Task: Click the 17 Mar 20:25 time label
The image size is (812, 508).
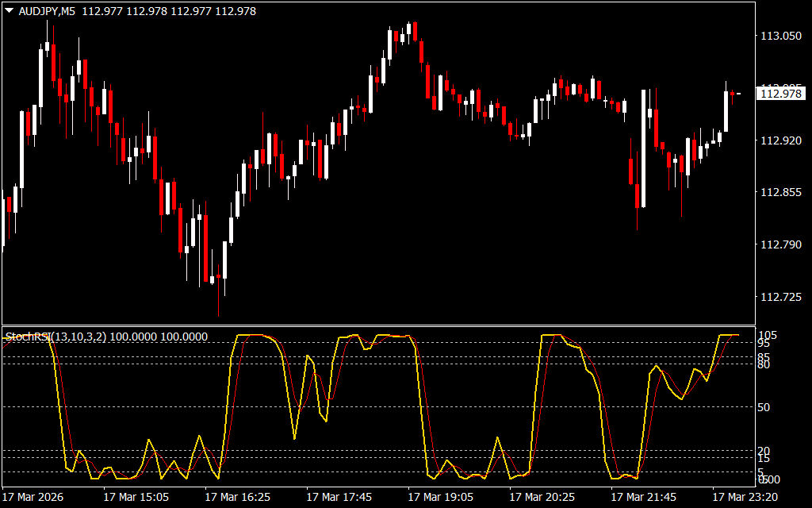Action: point(542,497)
